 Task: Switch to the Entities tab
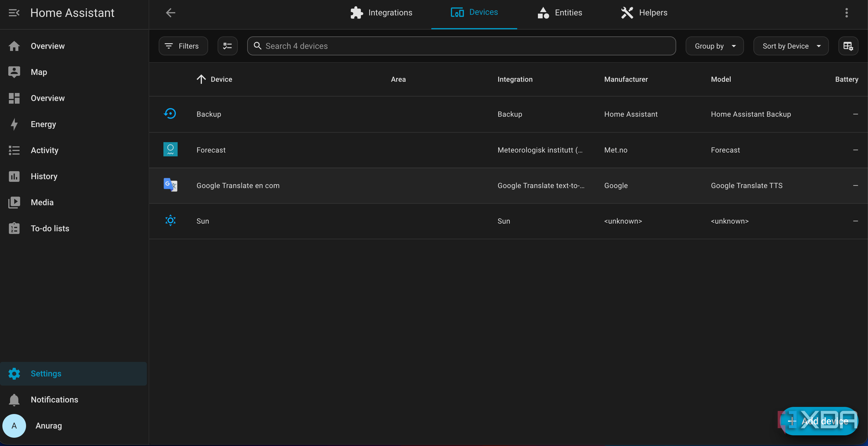coord(560,13)
